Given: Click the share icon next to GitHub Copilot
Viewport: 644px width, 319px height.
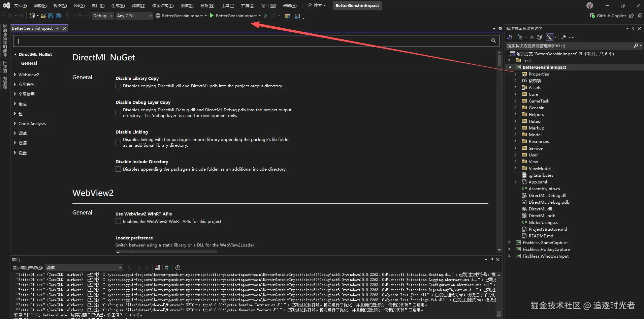Looking at the screenshot, I should coord(631,16).
